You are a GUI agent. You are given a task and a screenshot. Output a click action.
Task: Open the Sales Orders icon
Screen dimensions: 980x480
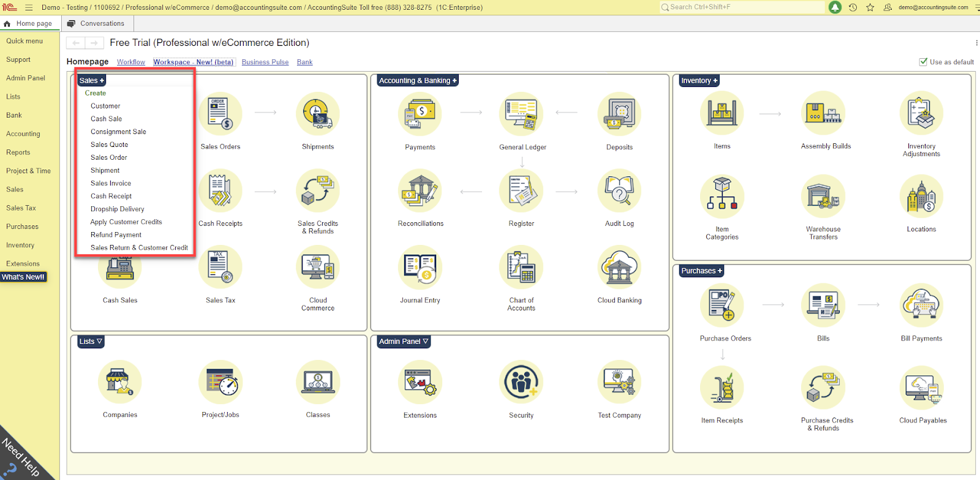(x=221, y=114)
